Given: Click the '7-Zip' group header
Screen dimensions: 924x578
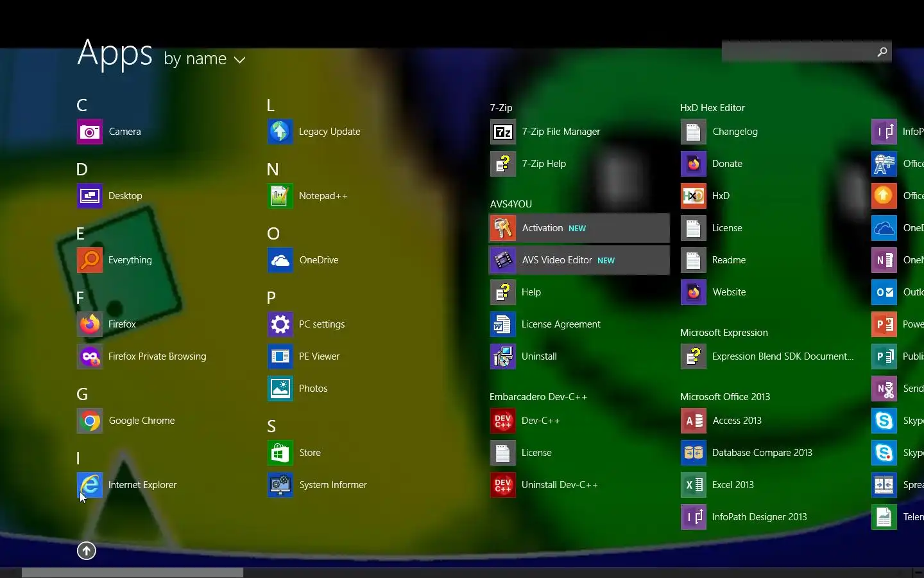Looking at the screenshot, I should click(x=501, y=108).
